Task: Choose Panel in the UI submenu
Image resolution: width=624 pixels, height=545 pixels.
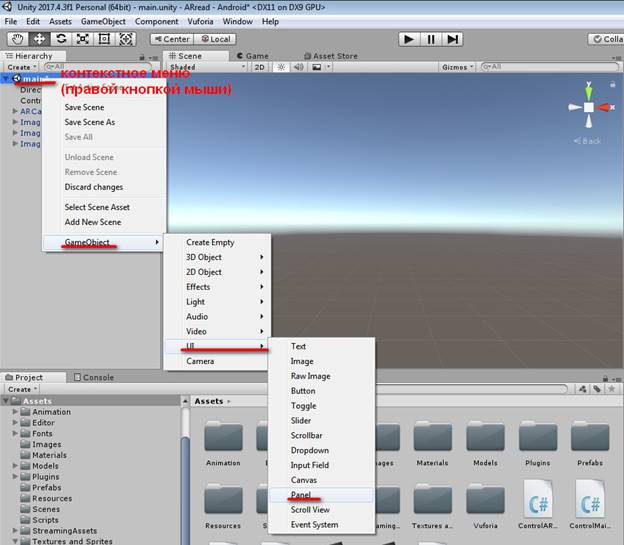Action: (x=321, y=494)
